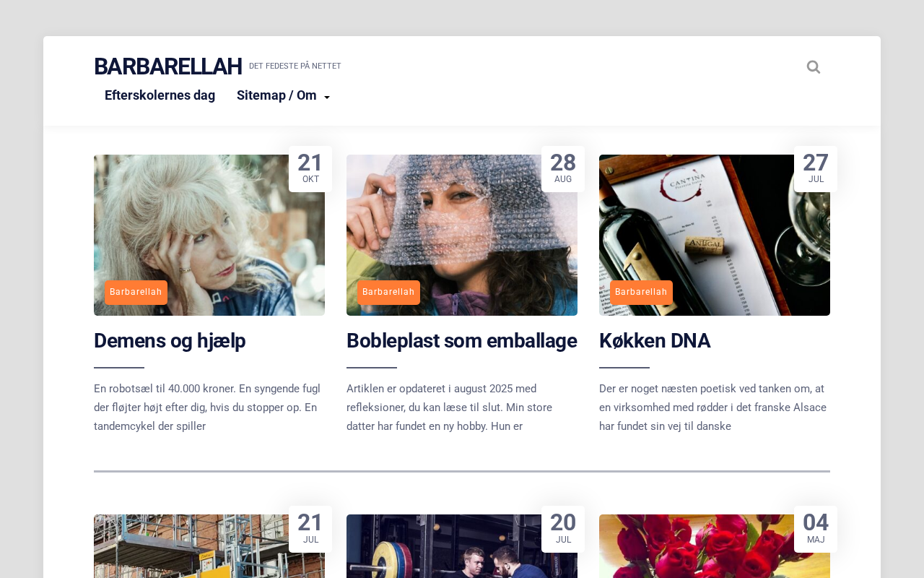The width and height of the screenshot is (924, 578).
Task: Expand the Sitemap / Om dropdown caret
Action: tap(327, 97)
